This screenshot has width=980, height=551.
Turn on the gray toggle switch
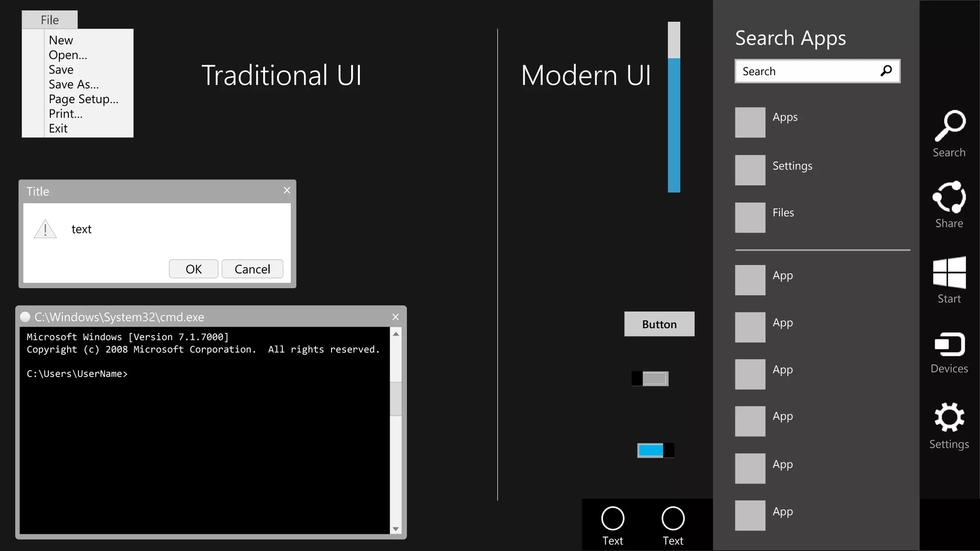pos(650,379)
